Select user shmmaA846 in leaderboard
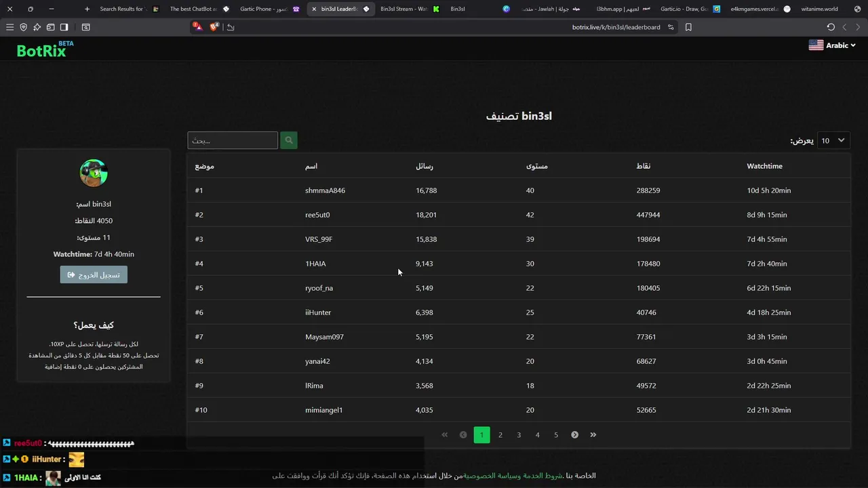This screenshot has height=488, width=868. 325,190
